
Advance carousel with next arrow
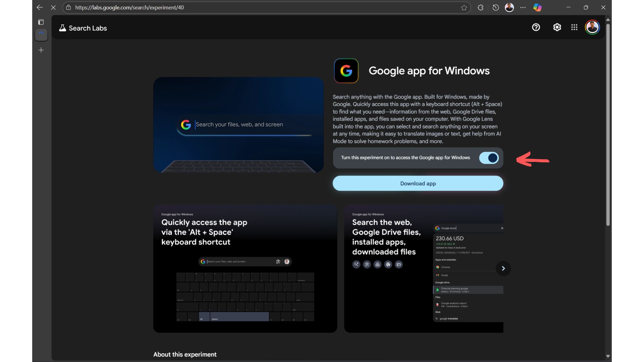(503, 268)
